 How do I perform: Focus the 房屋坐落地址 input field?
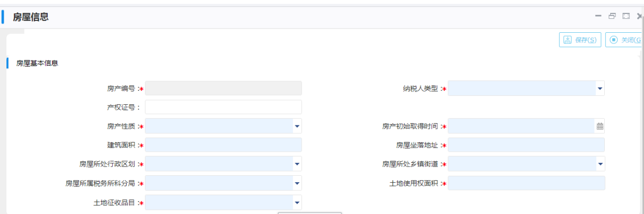pyautogui.click(x=526, y=145)
